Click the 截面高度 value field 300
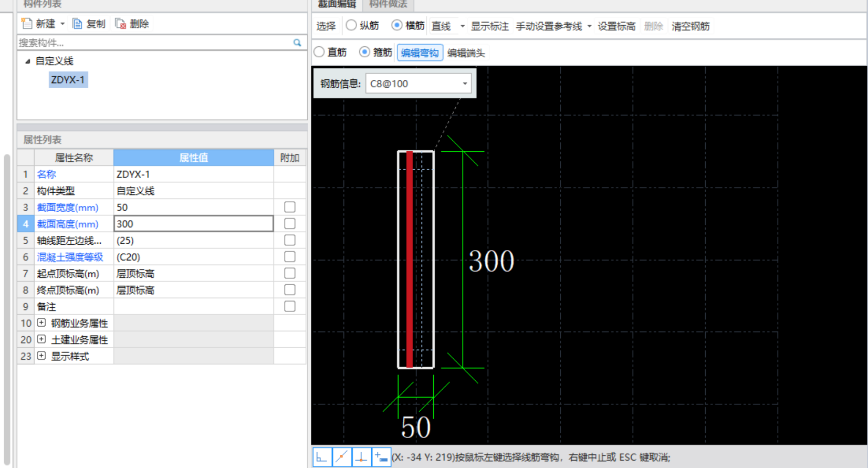Viewport: 868px width, 468px height. [x=194, y=224]
